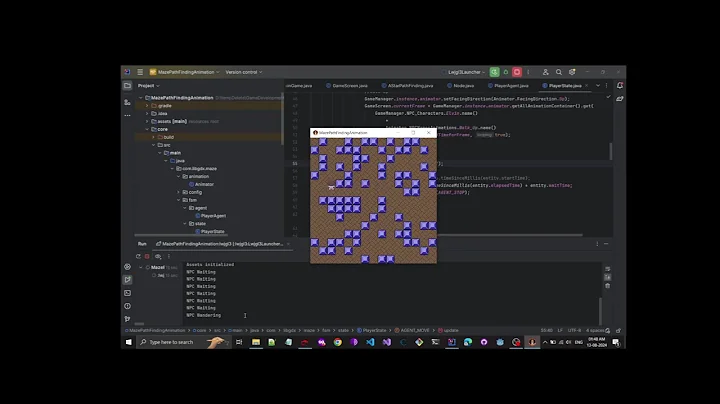Click the editor horizontal scrollbar
Image resolution: width=720 pixels, height=404 pixels.
(x=510, y=235)
